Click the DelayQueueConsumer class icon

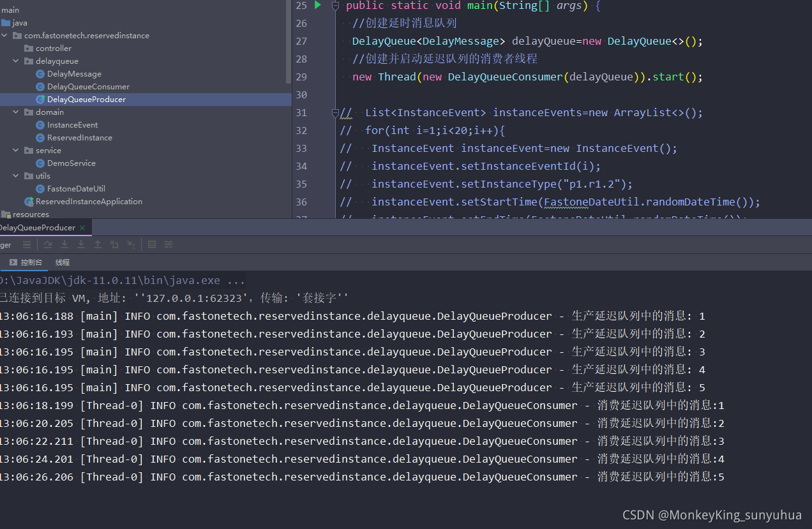point(40,87)
